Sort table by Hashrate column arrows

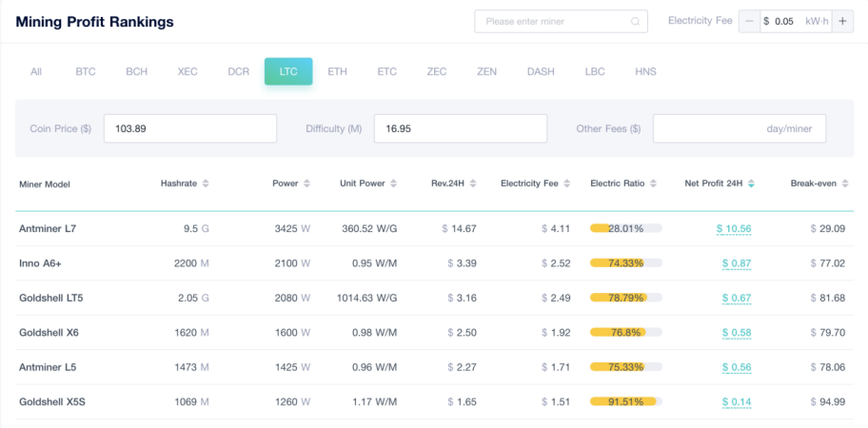click(x=206, y=184)
